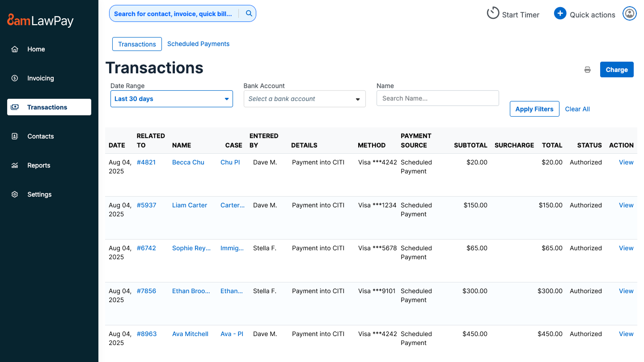Viewport: 644px width, 362px height.
Task: Click the Charge button
Action: (617, 69)
